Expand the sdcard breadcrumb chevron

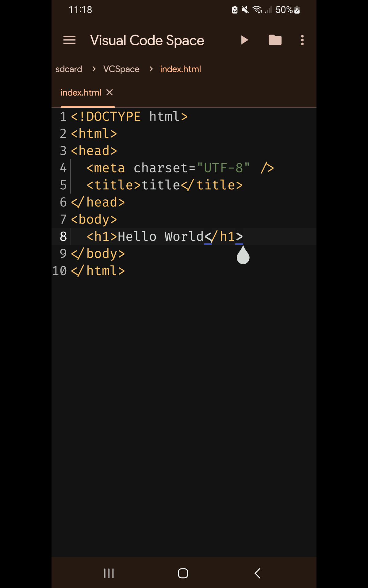(x=93, y=69)
